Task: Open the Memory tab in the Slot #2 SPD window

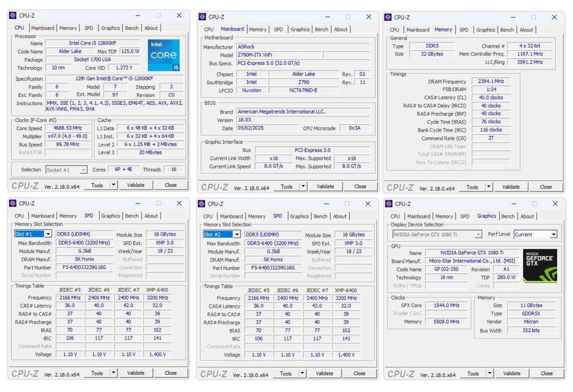Action: pyautogui.click(x=257, y=216)
